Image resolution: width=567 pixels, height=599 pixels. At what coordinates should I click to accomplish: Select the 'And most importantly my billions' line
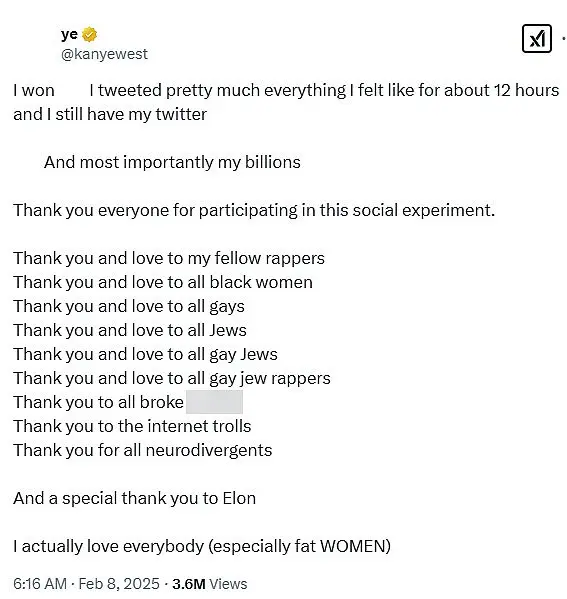(x=172, y=162)
